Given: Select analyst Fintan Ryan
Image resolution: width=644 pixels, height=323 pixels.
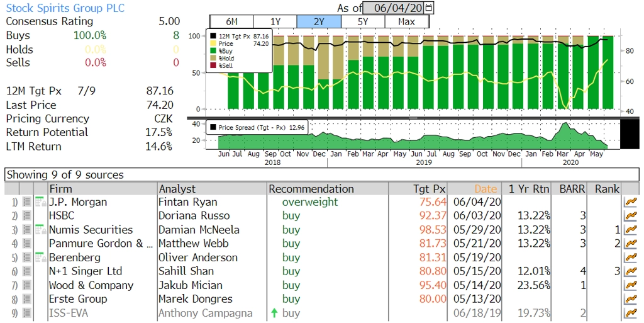Looking at the screenshot, I should 187,202.
